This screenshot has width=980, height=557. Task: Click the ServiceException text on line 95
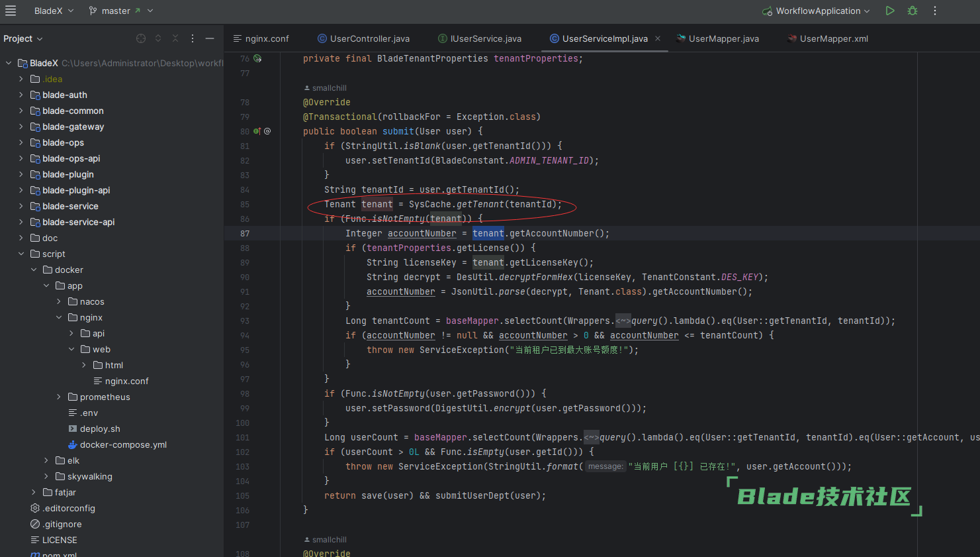tap(462, 350)
